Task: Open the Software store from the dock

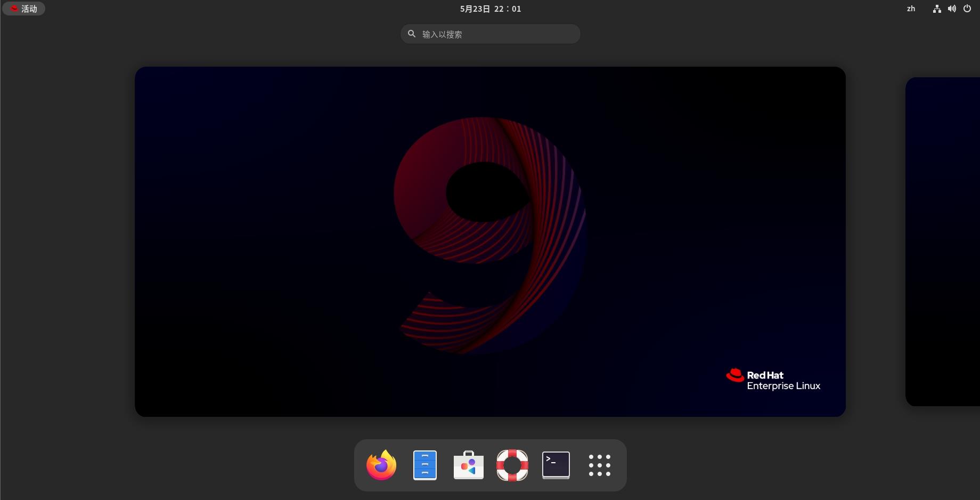Action: tap(469, 465)
